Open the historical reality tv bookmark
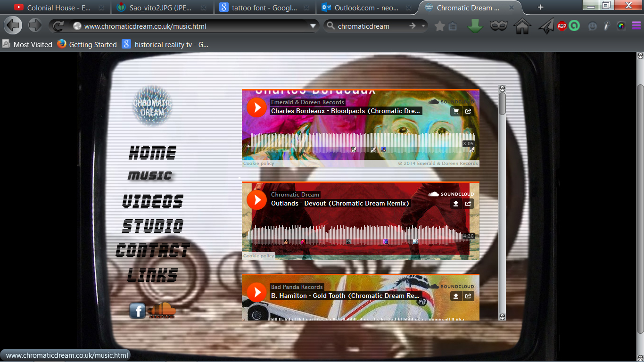Image resolution: width=644 pixels, height=362 pixels. pos(165,44)
